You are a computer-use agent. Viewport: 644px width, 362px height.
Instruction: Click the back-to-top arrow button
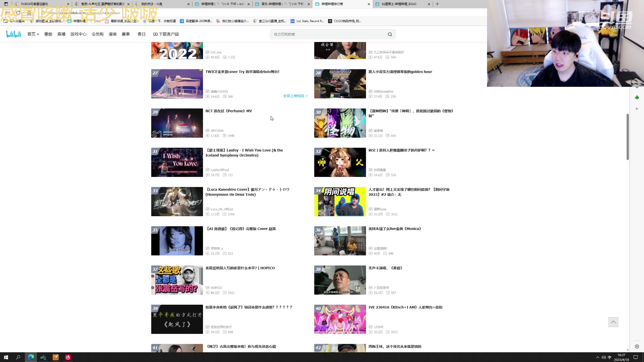tap(613, 322)
